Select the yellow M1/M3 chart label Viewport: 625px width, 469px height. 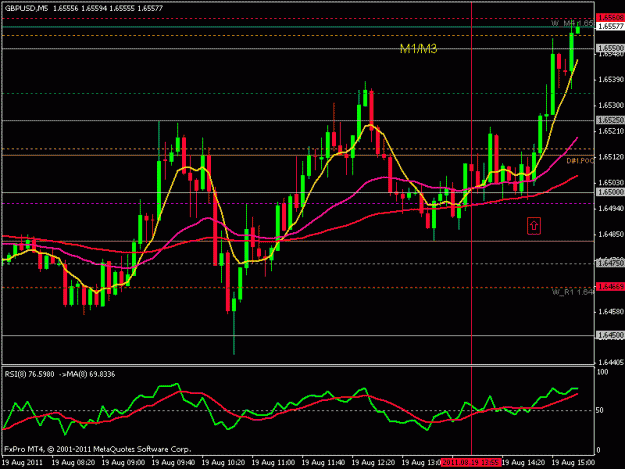(x=418, y=49)
